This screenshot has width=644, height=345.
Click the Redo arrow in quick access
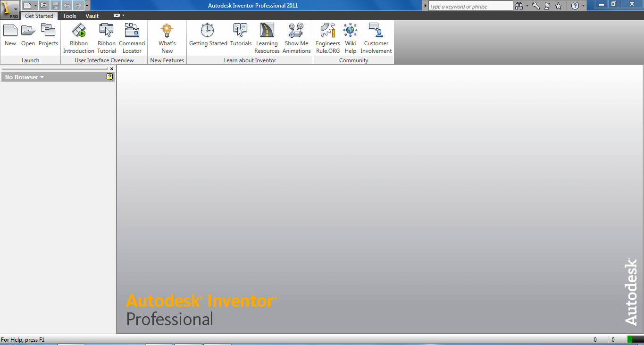pos(78,6)
